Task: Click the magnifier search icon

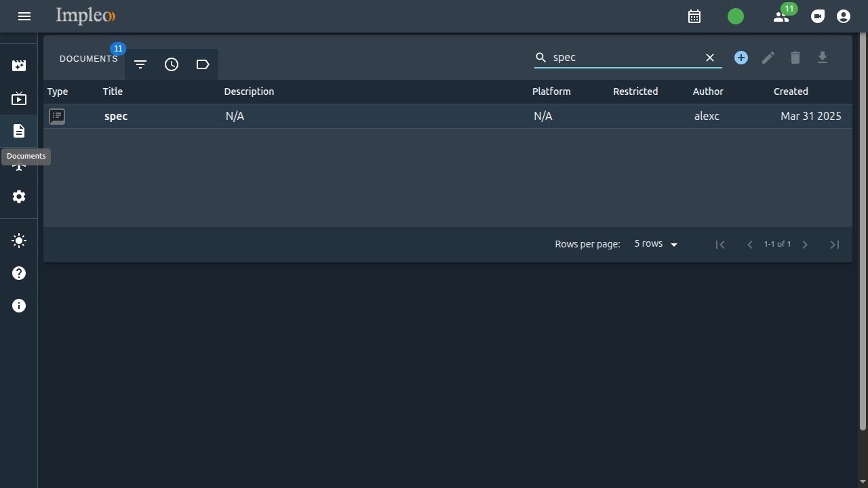Action: coord(540,58)
